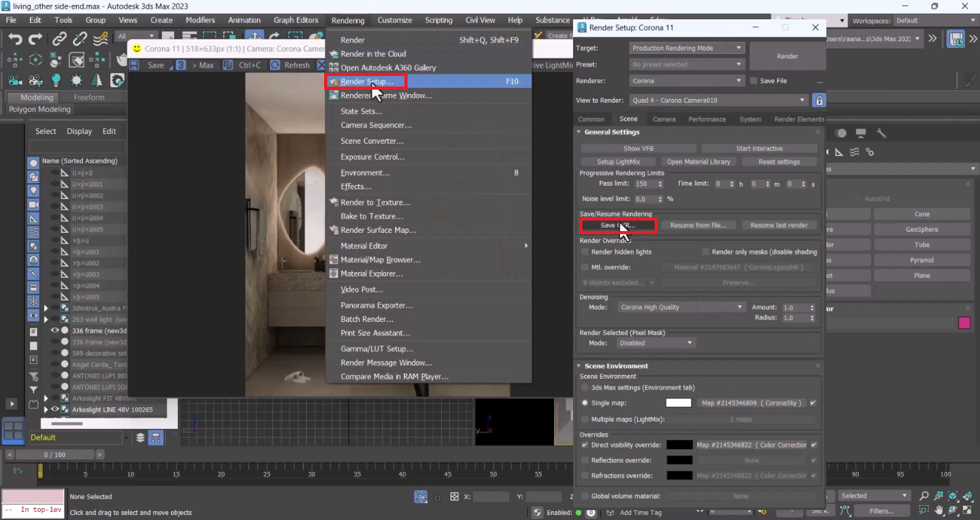Click the layers stack icon near Default
Viewport: 980px width, 520px height.
pyautogui.click(x=141, y=437)
